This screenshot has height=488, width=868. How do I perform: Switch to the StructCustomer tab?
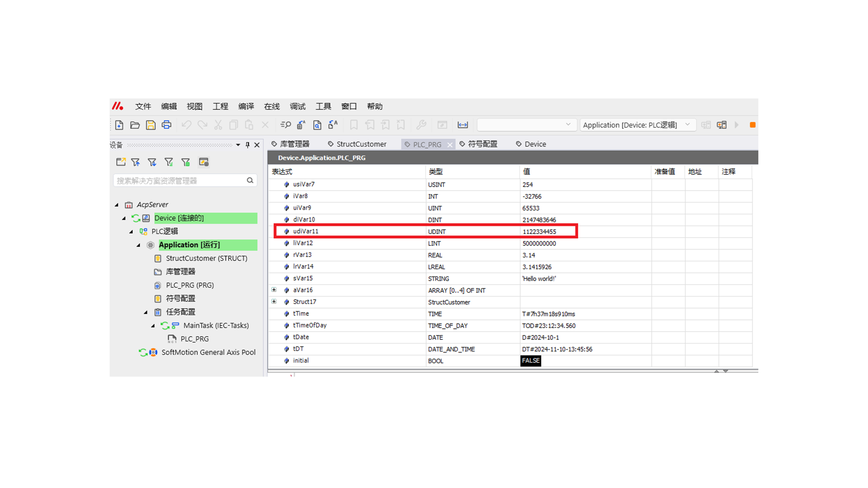click(x=357, y=144)
